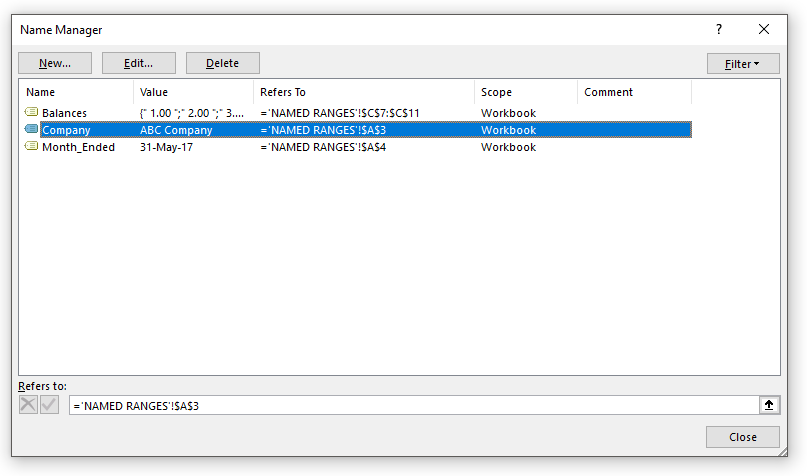Click the name tag icon beside Month_Ended

point(31,146)
